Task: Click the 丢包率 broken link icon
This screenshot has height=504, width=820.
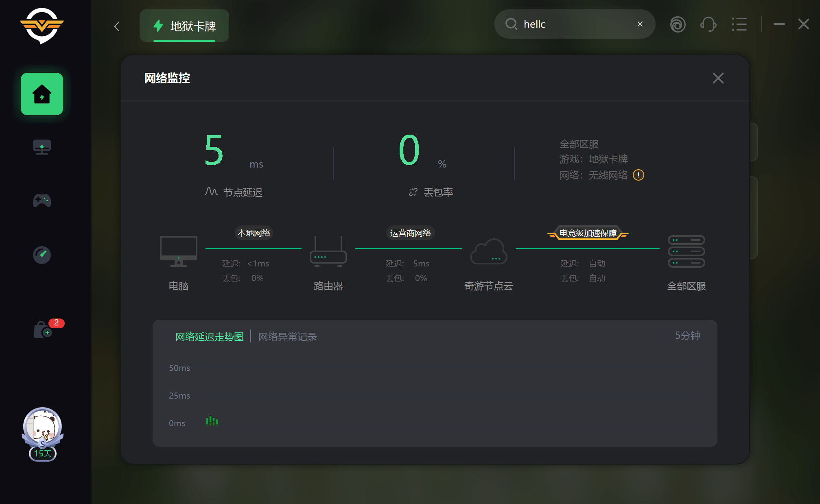Action: tap(413, 192)
